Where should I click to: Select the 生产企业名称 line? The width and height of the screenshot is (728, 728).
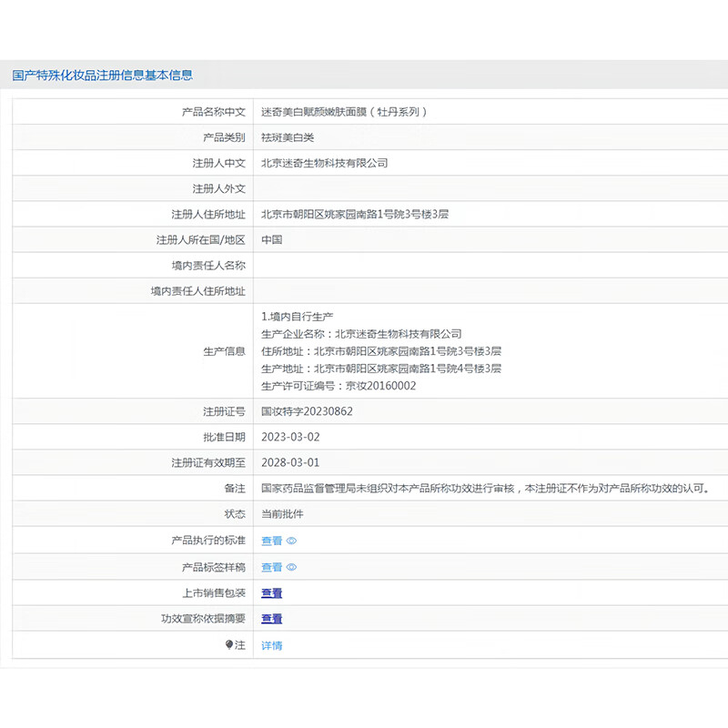[x=361, y=334]
